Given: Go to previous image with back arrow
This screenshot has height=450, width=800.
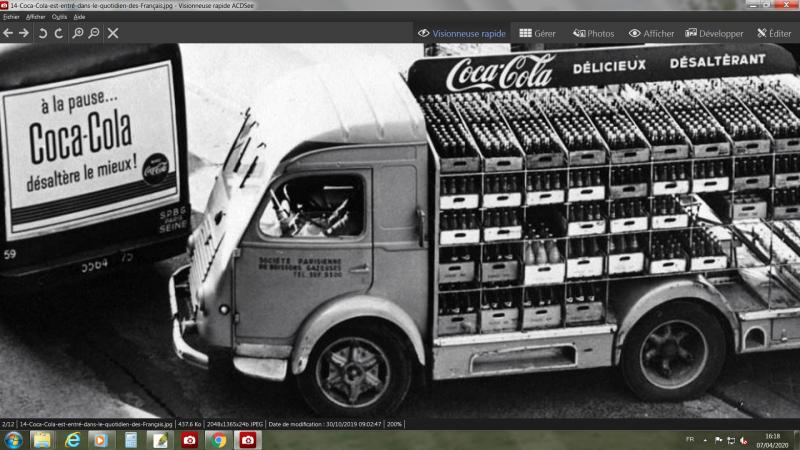Looking at the screenshot, I should pos(8,33).
